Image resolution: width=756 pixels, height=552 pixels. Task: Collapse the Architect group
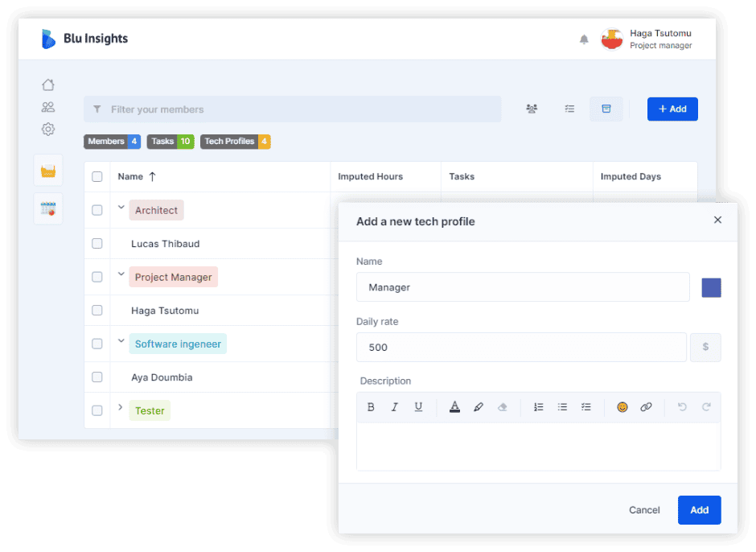click(x=121, y=208)
